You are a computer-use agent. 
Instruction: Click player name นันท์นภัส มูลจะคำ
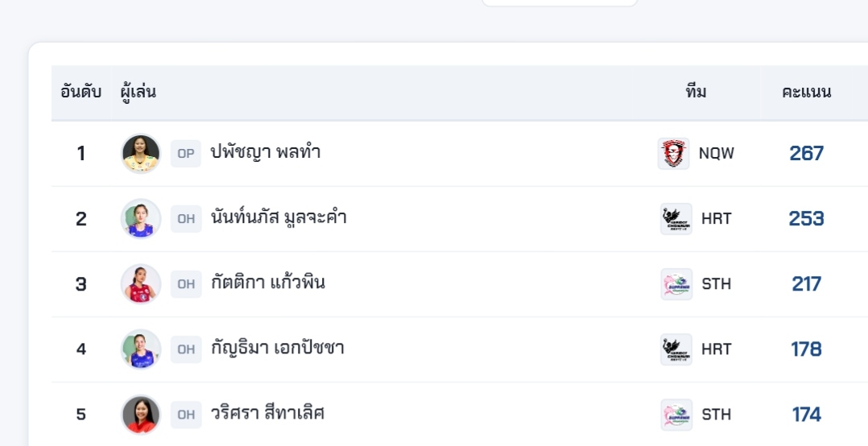[279, 217]
